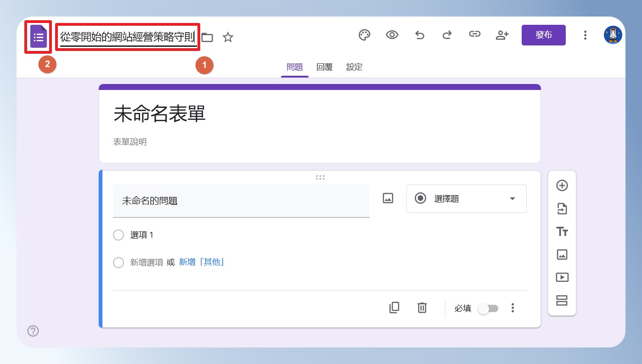Delete the question with trash icon
The width and height of the screenshot is (642, 364).
tap(422, 308)
